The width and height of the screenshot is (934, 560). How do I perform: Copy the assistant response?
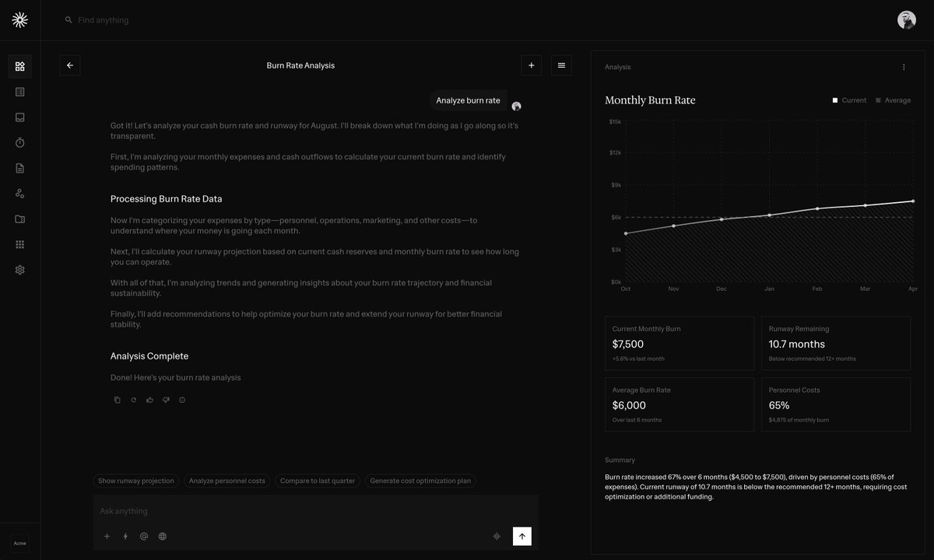click(118, 400)
